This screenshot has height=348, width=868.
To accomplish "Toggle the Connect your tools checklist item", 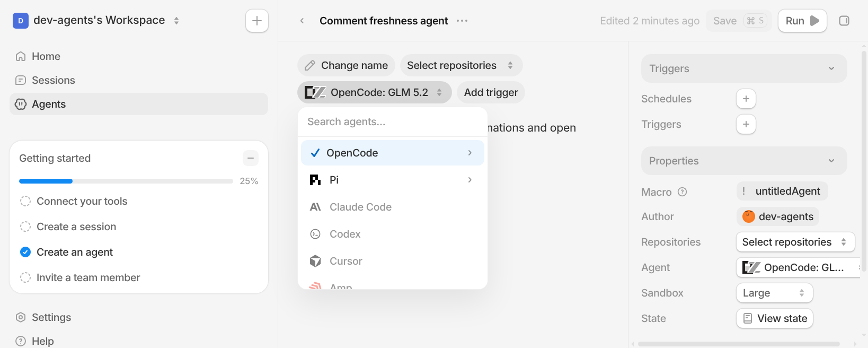I will (25, 201).
